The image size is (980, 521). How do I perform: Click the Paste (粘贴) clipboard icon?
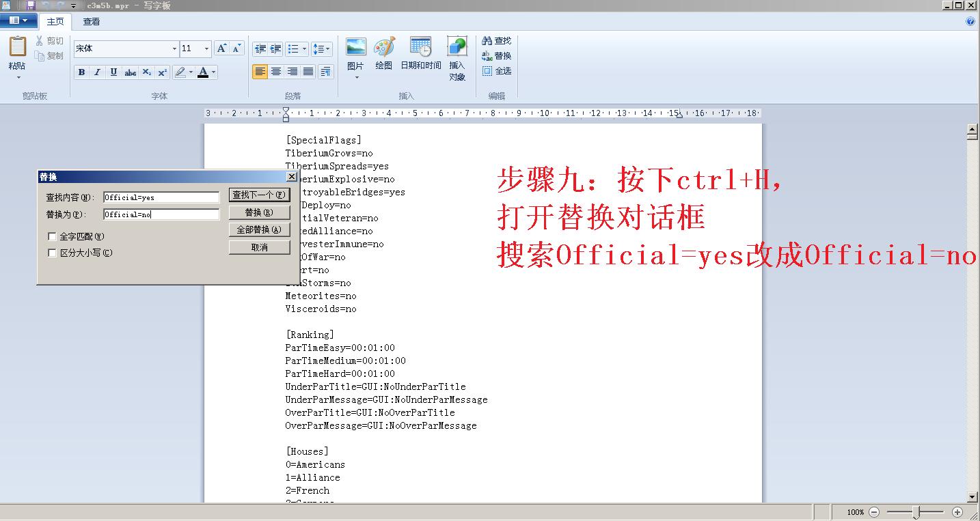(x=17, y=47)
